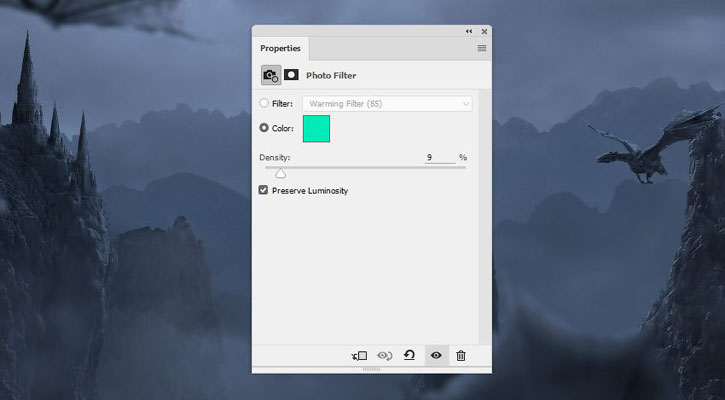Image resolution: width=725 pixels, height=400 pixels.
Task: Select the Color radio button
Action: 264,128
